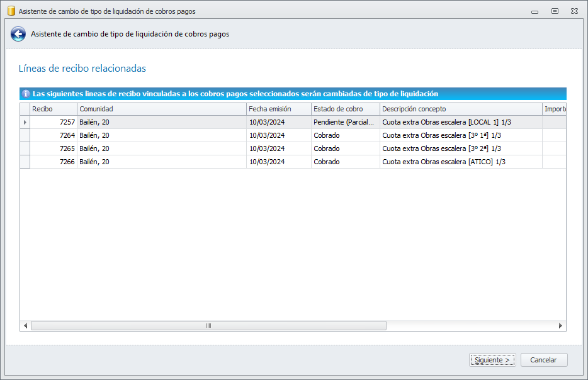Viewport: 588px width, 380px height.
Task: Click Cuota extra Obras escalera [LOCAL 1] cell
Action: click(461, 122)
